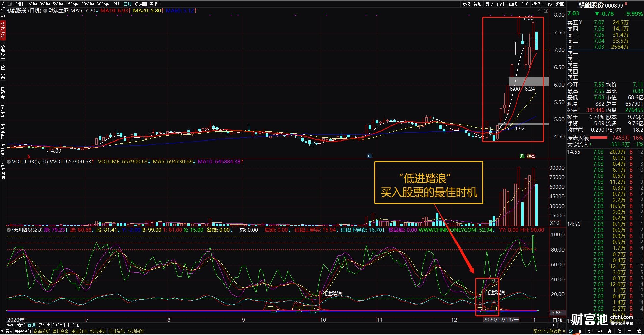The height and width of the screenshot is (335, 644).
Task: Click 模板 template button
Action: point(21,325)
